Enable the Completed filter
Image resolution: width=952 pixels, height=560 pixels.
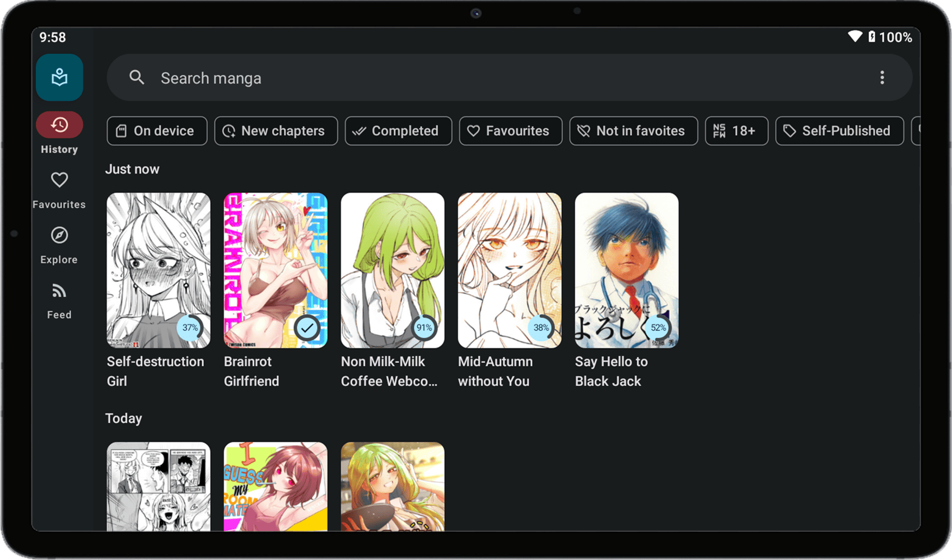pyautogui.click(x=398, y=130)
